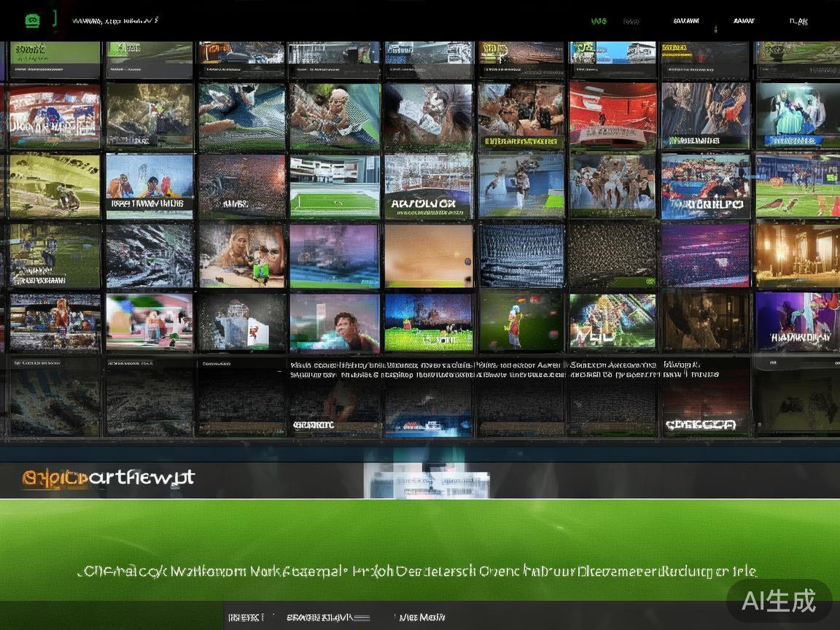Click the AI生成 badge

pyautogui.click(x=778, y=601)
